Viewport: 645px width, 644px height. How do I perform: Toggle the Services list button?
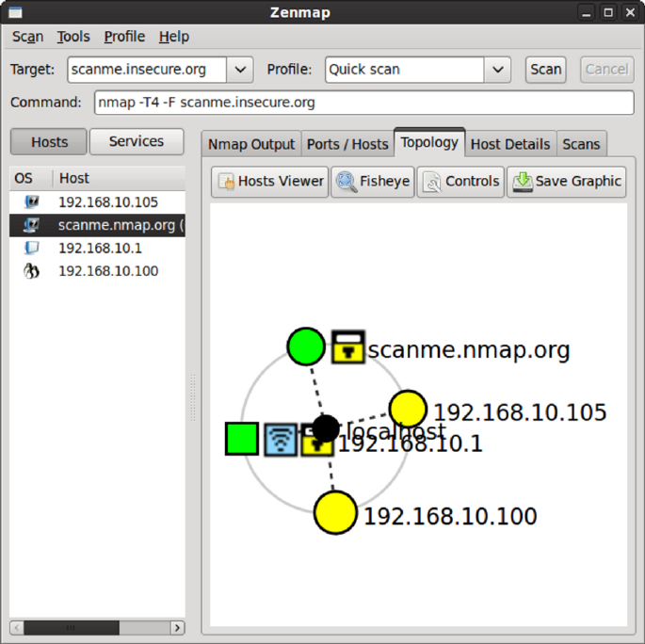(137, 142)
